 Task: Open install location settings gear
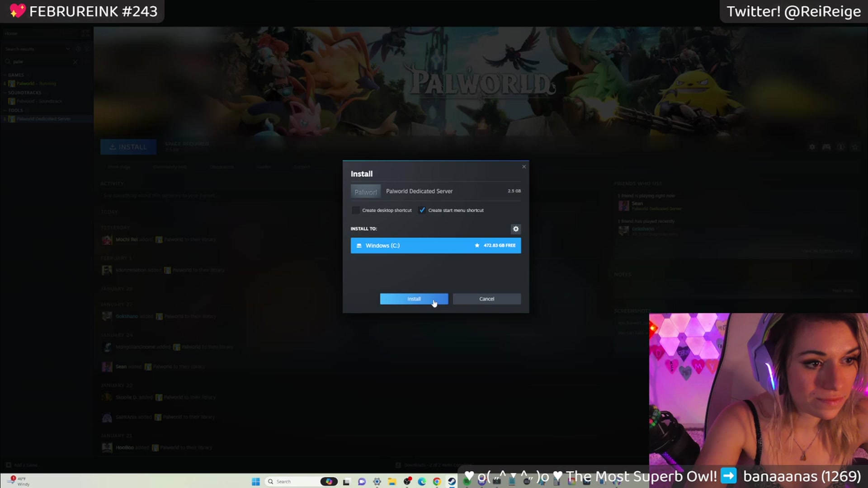pyautogui.click(x=515, y=229)
